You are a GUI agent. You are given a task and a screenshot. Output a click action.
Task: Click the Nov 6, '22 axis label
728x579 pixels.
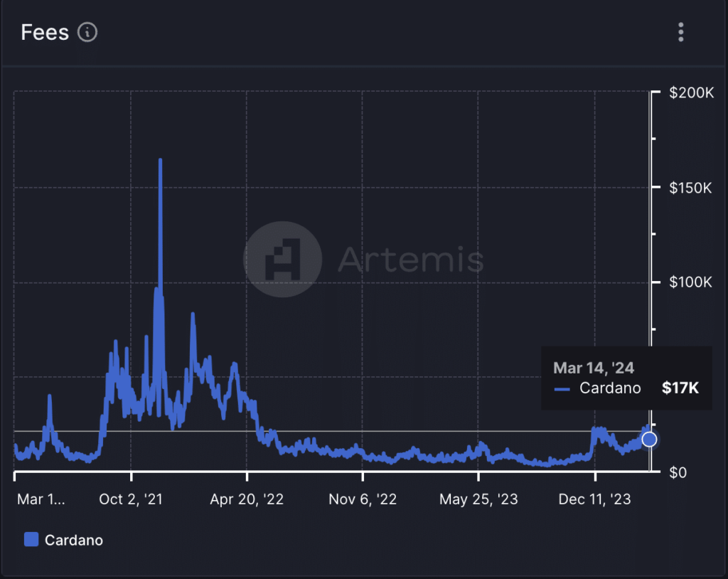(x=363, y=499)
